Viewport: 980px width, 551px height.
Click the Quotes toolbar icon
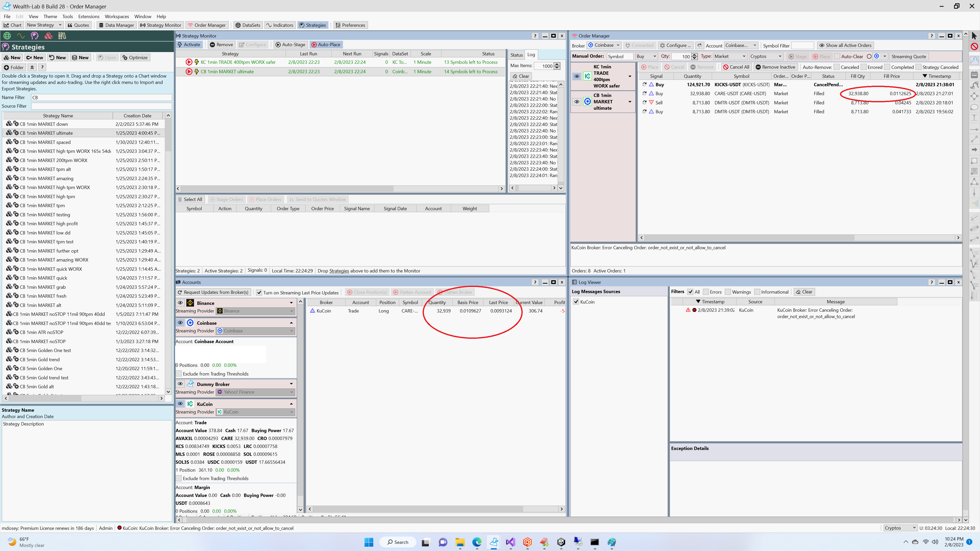(x=78, y=25)
